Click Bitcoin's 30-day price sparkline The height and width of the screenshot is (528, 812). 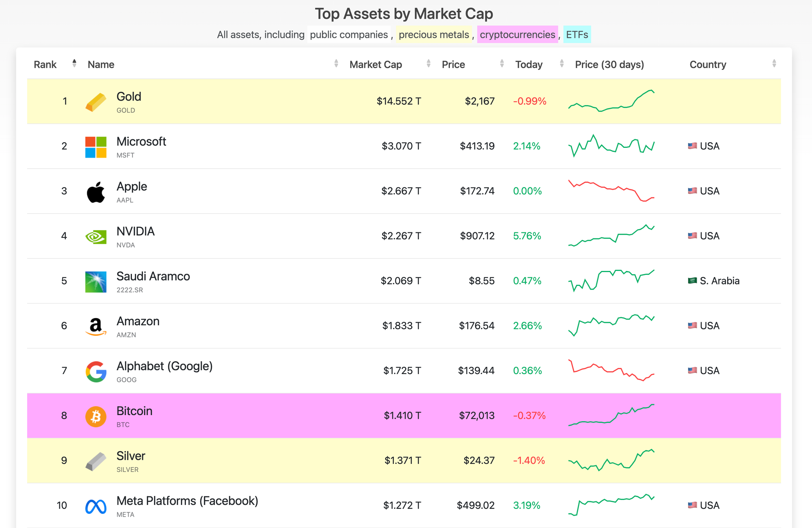pyautogui.click(x=612, y=415)
